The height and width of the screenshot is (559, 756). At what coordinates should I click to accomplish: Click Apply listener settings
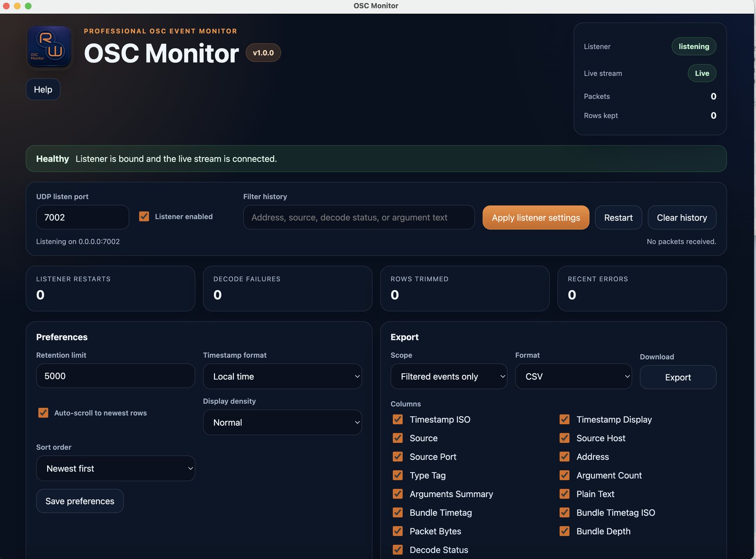536,217
